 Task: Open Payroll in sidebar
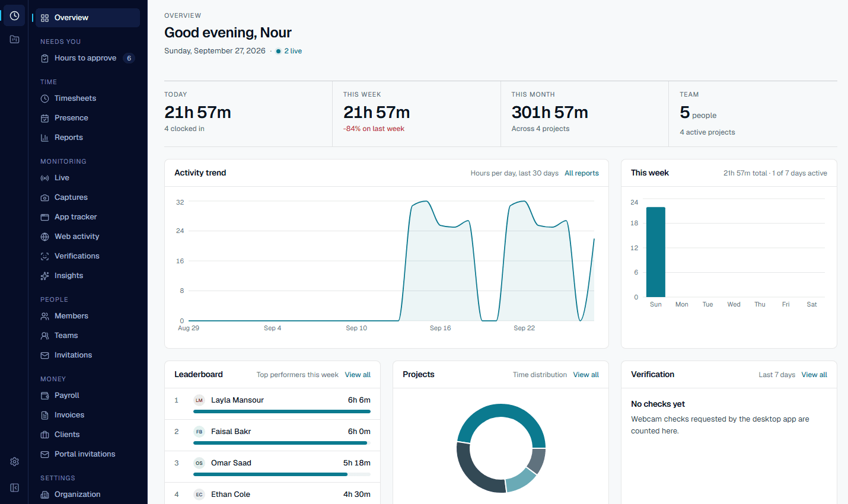point(88,395)
